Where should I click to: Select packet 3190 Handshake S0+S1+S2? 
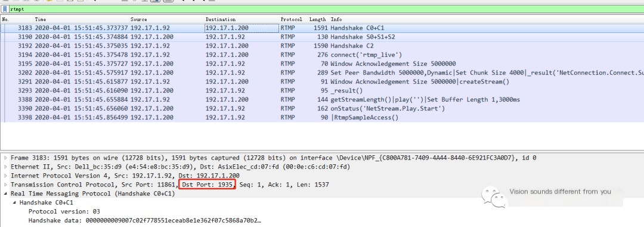322,37
